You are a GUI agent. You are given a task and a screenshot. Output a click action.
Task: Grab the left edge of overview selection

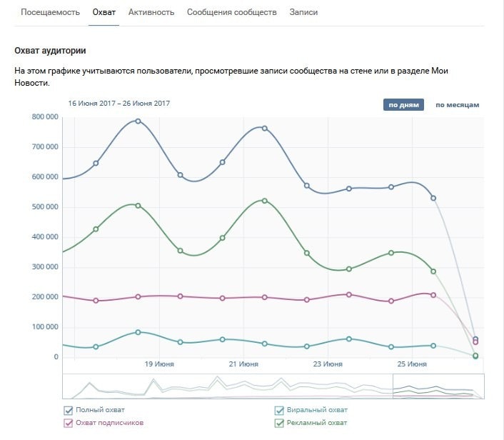pyautogui.click(x=393, y=386)
